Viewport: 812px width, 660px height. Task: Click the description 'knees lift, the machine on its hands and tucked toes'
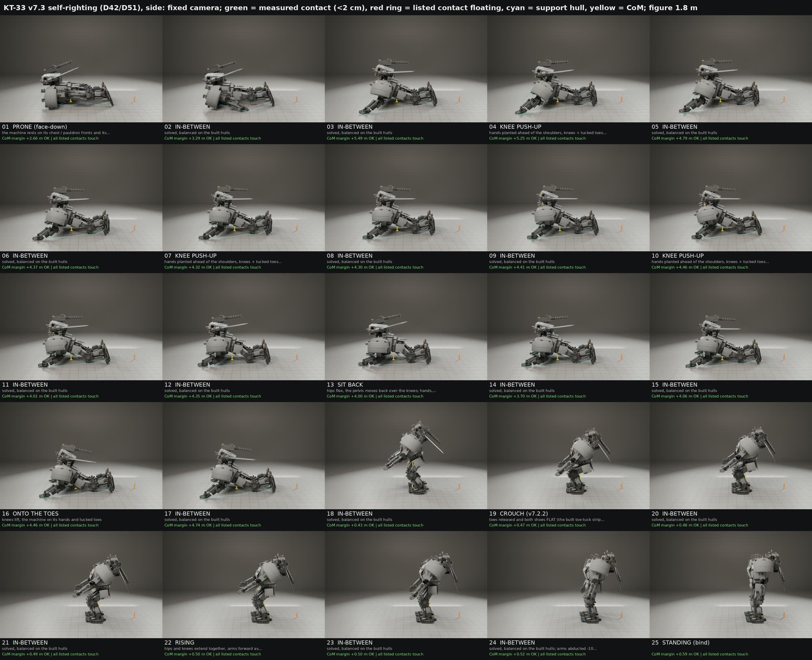click(x=52, y=520)
